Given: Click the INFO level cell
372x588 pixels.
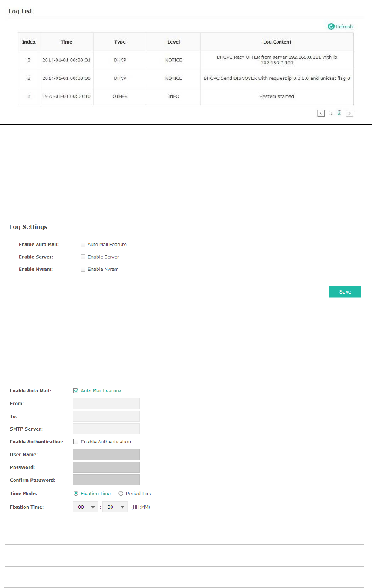Looking at the screenshot, I should tap(174, 96).
